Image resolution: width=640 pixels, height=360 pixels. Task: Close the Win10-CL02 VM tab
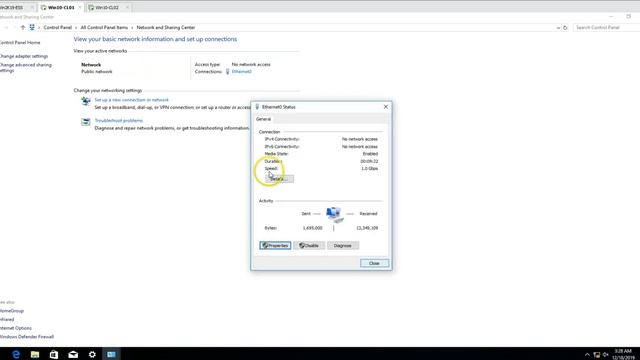[x=127, y=7]
